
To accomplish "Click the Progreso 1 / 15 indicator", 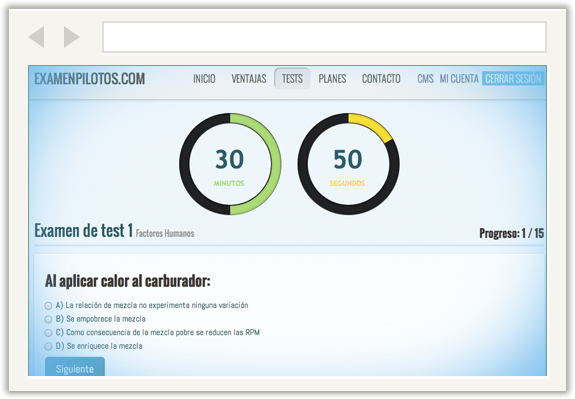I will point(512,233).
